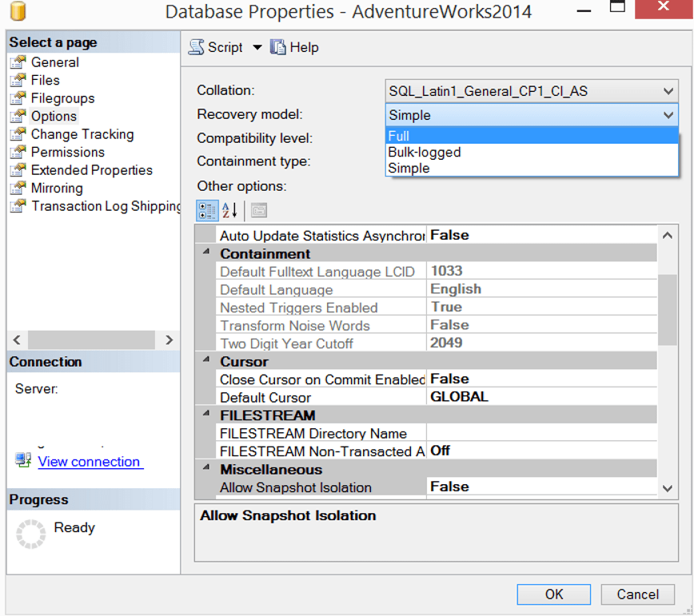The height and width of the screenshot is (616, 694).
Task: Collapse the Recovery model dropdown
Action: click(x=668, y=115)
